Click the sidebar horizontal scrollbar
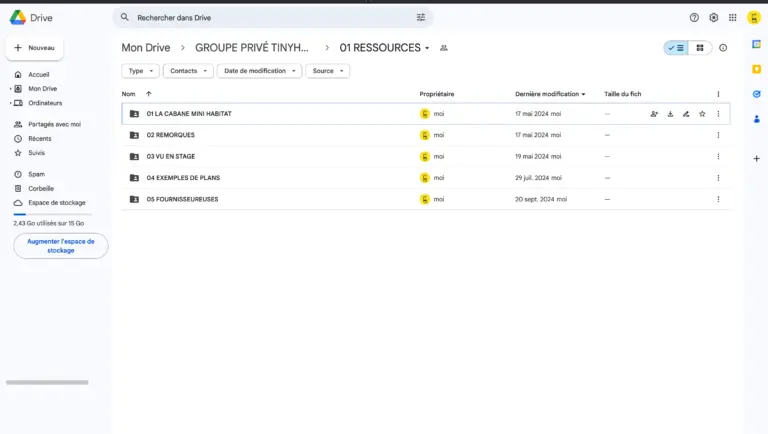 (x=47, y=382)
